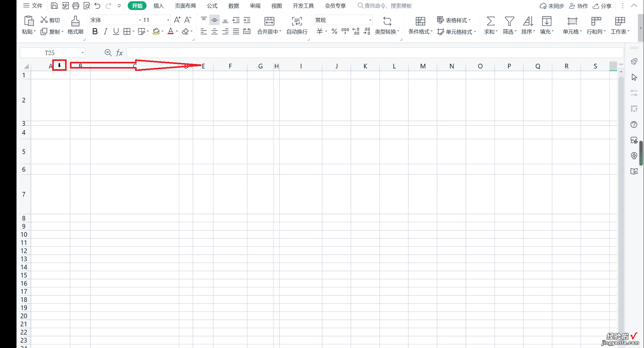Click the Cut (剪切) button
The width and height of the screenshot is (644, 348).
point(50,20)
